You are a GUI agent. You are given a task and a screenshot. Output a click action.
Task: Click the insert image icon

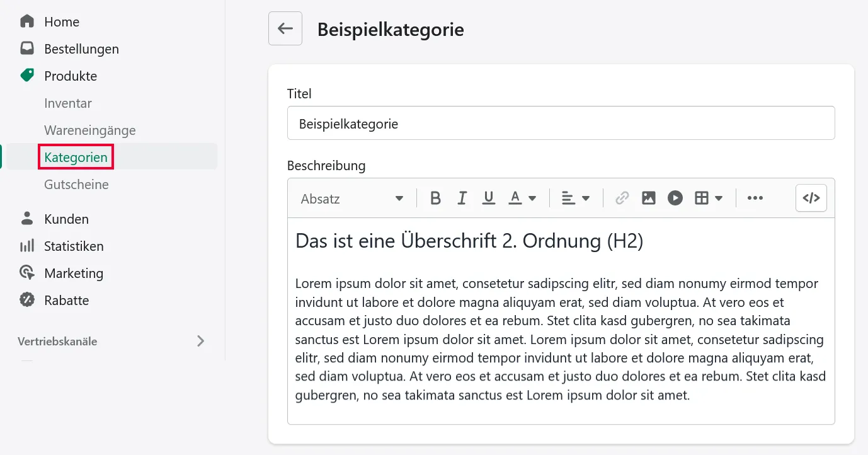649,199
